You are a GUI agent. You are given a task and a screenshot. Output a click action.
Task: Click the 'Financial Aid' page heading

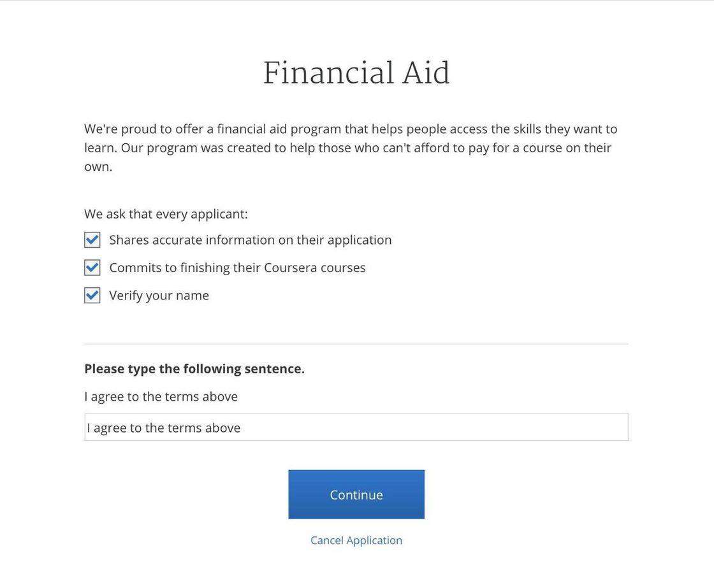click(356, 73)
